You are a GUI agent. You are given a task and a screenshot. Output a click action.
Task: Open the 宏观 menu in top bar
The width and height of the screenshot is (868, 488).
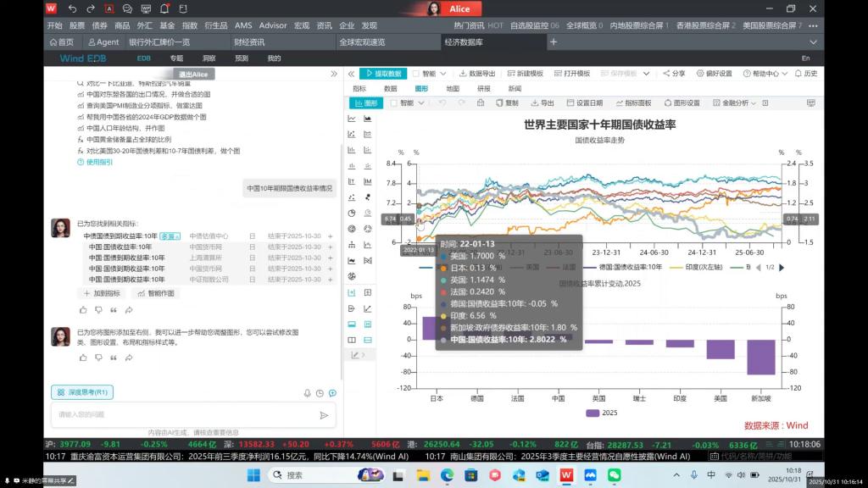click(x=302, y=26)
